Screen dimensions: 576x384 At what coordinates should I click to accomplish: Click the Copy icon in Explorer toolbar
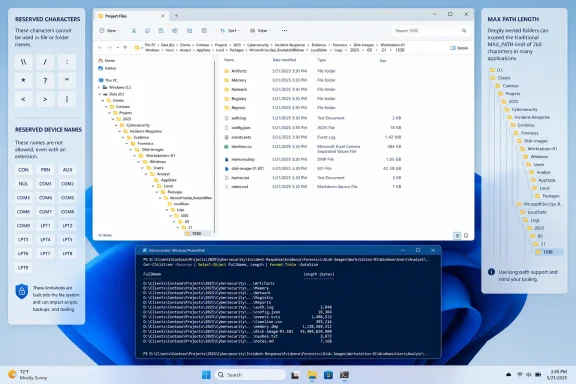pyautogui.click(x=147, y=31)
